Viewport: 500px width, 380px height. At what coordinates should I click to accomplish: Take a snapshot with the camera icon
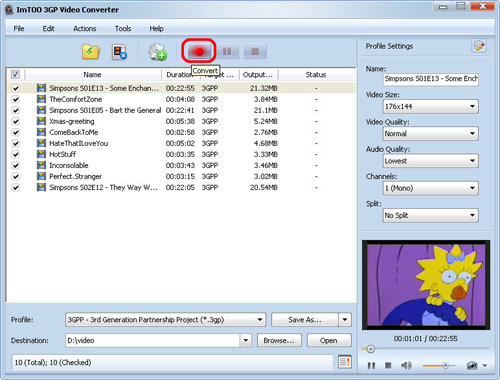click(472, 366)
